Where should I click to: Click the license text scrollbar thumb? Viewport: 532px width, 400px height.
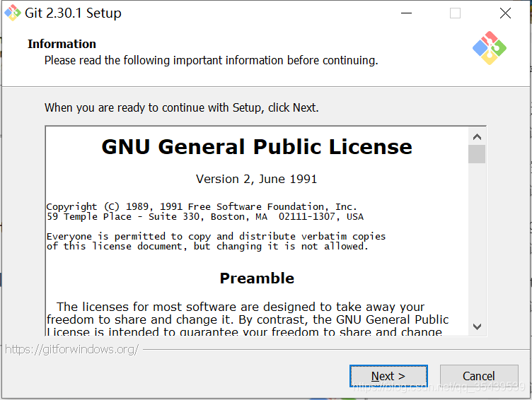coord(477,154)
